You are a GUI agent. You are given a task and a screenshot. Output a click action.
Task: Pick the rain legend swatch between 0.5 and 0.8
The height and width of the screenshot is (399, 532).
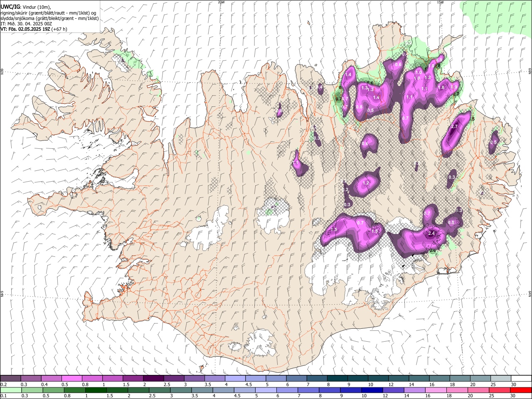(53, 390)
